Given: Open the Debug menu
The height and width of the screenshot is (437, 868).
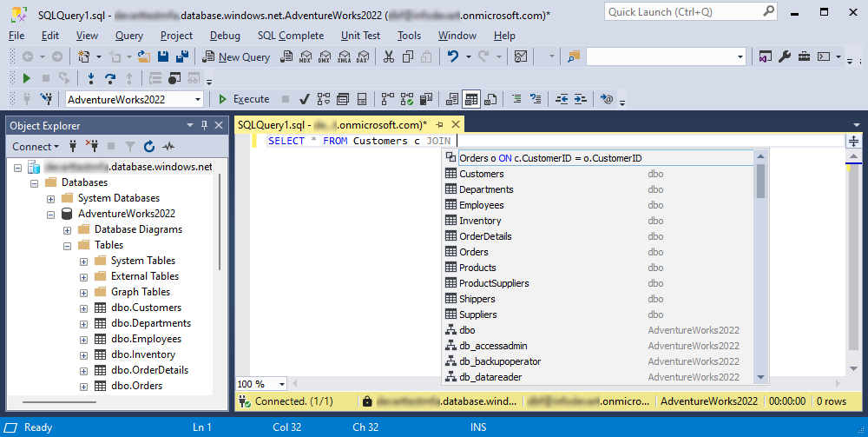Looking at the screenshot, I should (x=225, y=36).
